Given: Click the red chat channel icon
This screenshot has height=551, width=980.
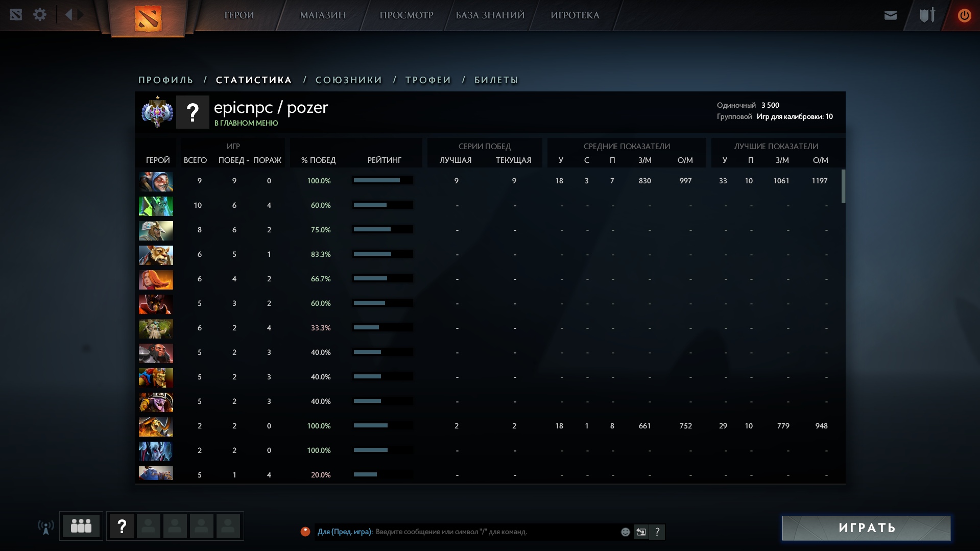Looking at the screenshot, I should 305,532.
